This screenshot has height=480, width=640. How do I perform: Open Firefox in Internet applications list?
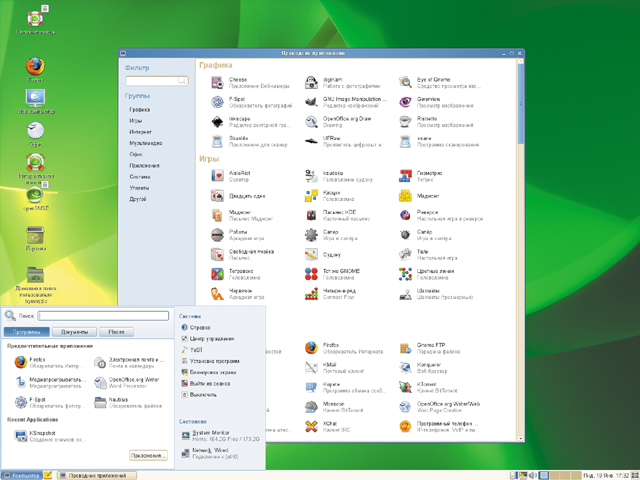coord(344,348)
